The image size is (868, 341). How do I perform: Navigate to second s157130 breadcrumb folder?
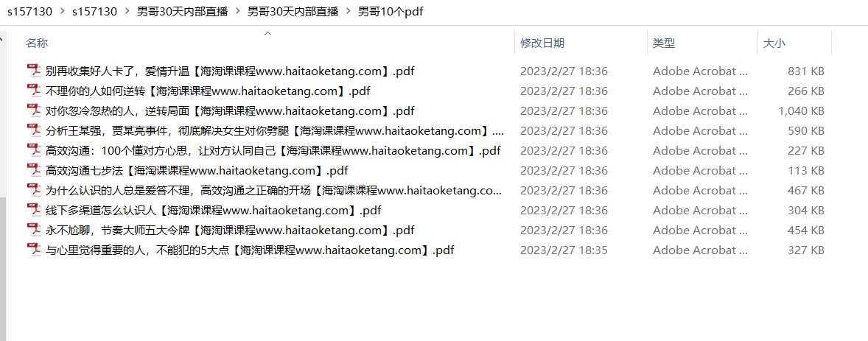tap(94, 12)
